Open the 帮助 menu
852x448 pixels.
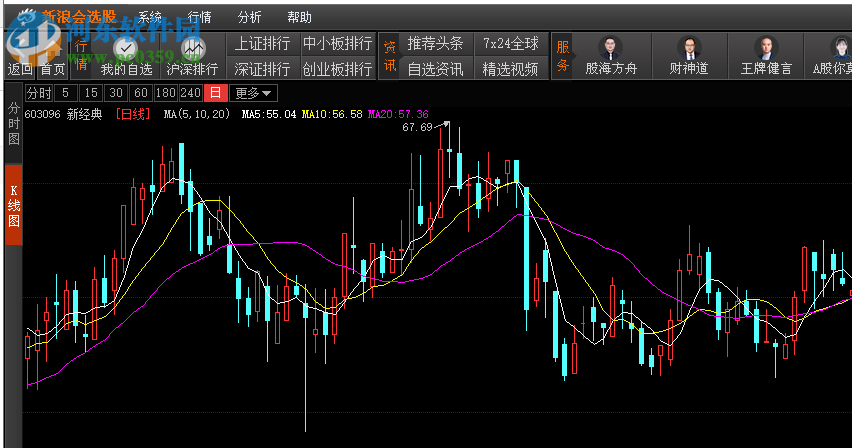[299, 17]
